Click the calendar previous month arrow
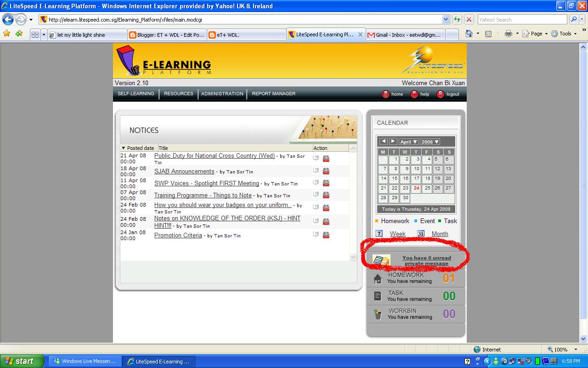Screen dimensions: 588x368 coord(384,142)
